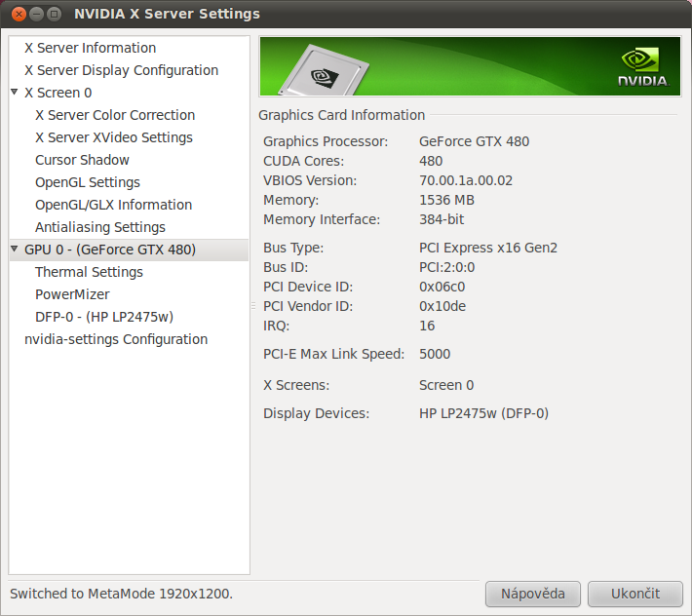Image resolution: width=692 pixels, height=616 pixels.
Task: Click the PCI Vendor ID 0x10de
Action: [x=442, y=306]
